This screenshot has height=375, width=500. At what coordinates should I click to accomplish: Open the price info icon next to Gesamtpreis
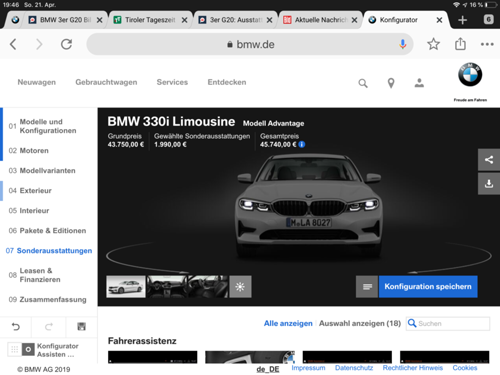302,144
